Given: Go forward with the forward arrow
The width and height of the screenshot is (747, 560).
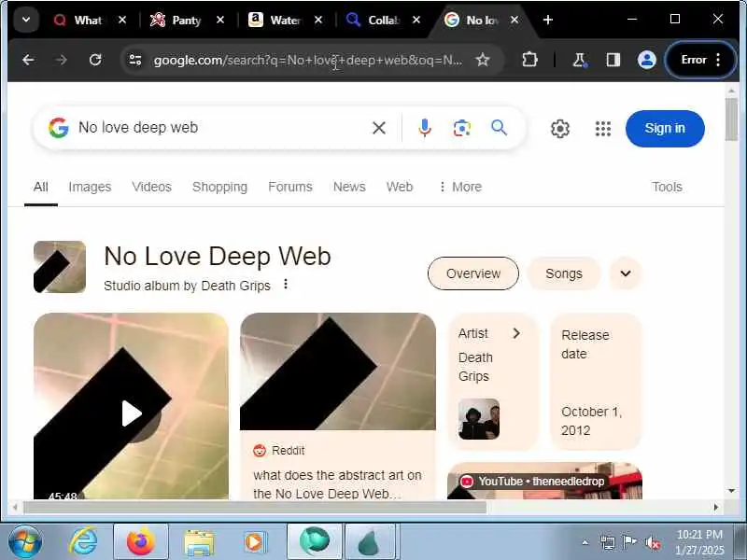Looking at the screenshot, I should click(62, 60).
